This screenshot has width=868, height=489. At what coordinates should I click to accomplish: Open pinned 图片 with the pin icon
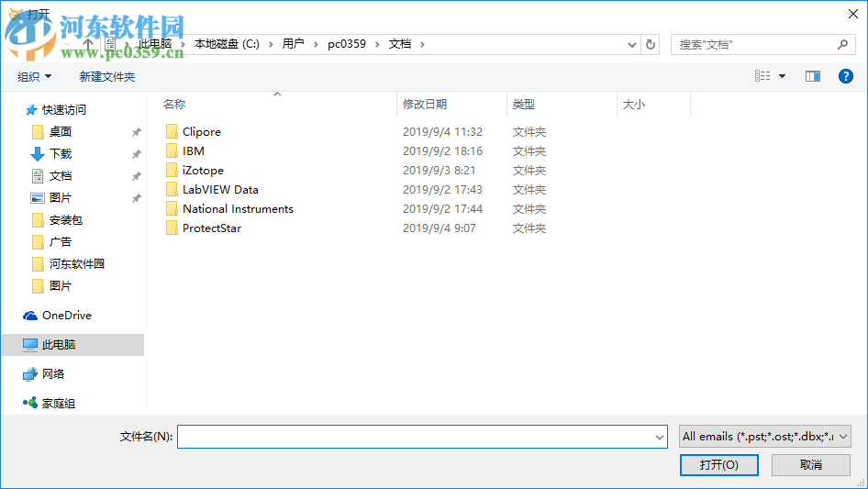coord(61,197)
